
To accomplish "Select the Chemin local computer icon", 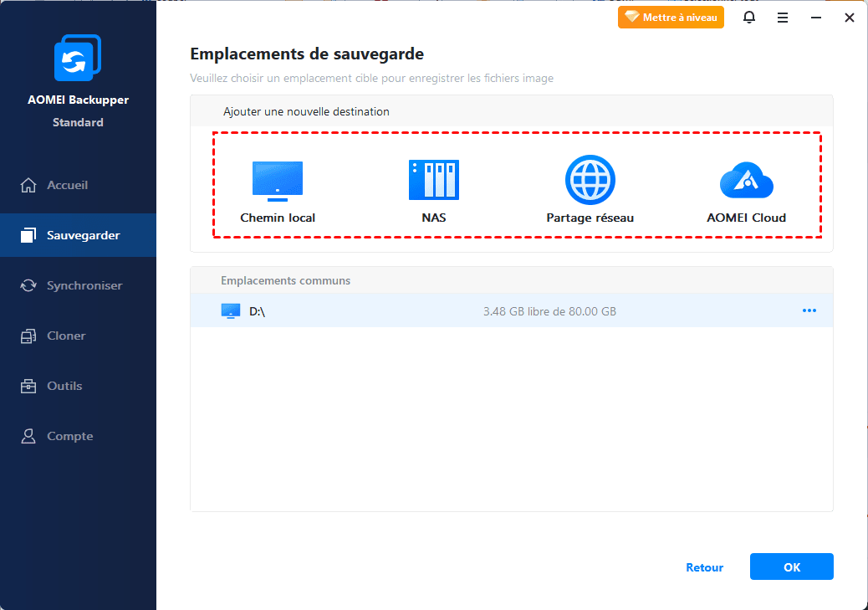I will pyautogui.click(x=278, y=181).
